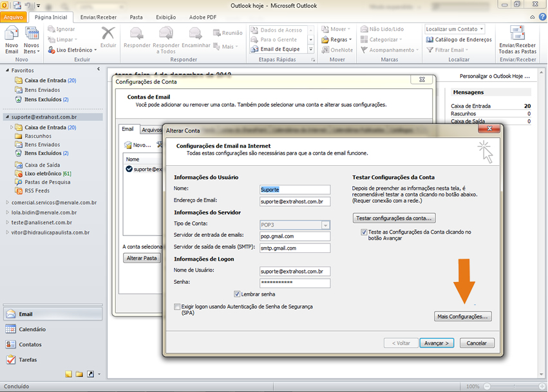The image size is (548, 392).
Task: Open the Outlook help question mark icon
Action: (x=542, y=17)
